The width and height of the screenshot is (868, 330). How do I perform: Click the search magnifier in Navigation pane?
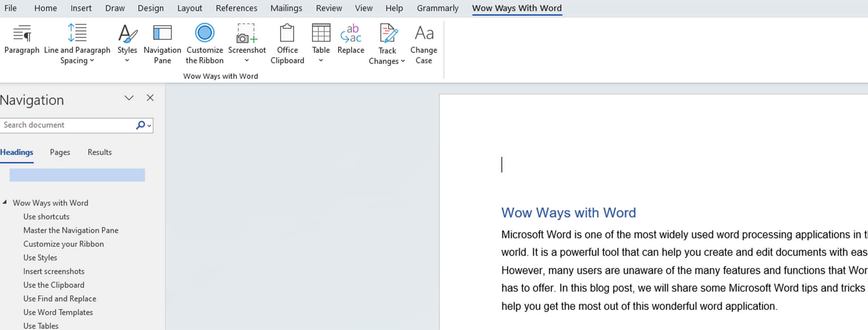click(140, 125)
